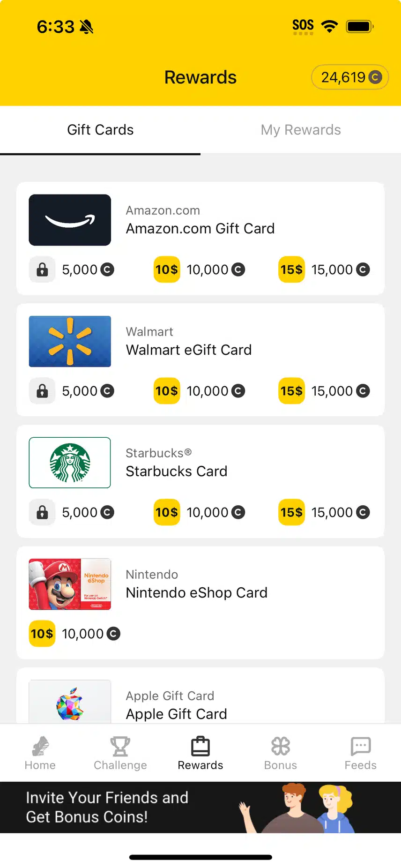This screenshot has height=868, width=401.
Task: Choose the Amazon 15$ gift card option
Action: 324,269
